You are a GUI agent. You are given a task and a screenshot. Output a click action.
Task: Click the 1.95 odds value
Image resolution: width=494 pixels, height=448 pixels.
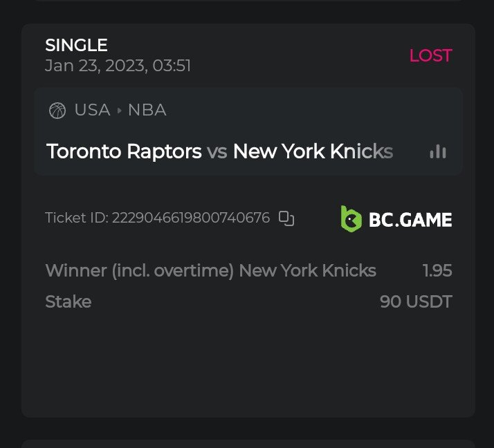click(x=437, y=270)
